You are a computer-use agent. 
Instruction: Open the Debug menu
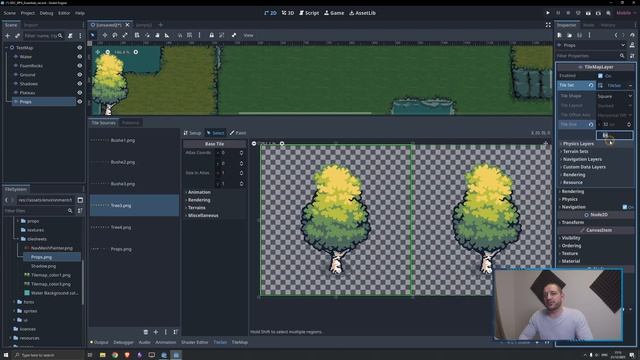click(46, 13)
